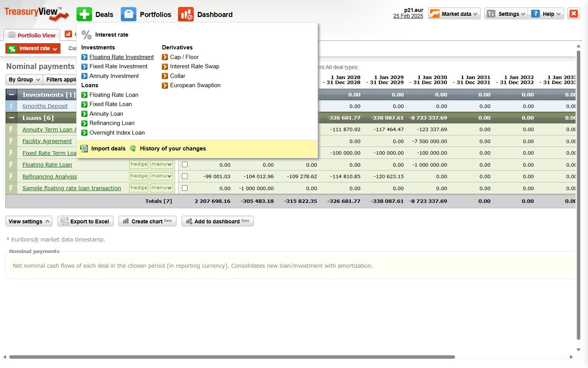
Task: Choose Refinancing Loan in the Loans list
Action: [112, 123]
